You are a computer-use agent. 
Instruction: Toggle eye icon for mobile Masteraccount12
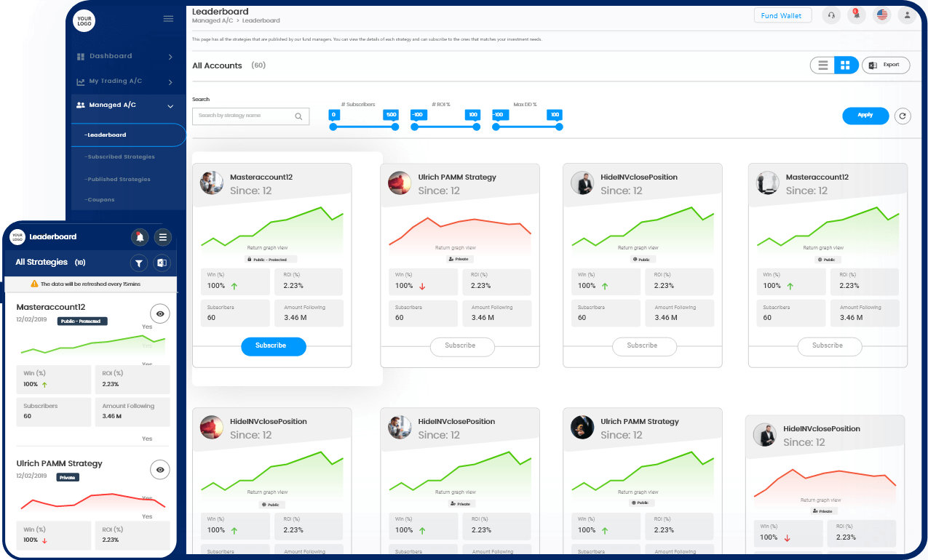160,313
